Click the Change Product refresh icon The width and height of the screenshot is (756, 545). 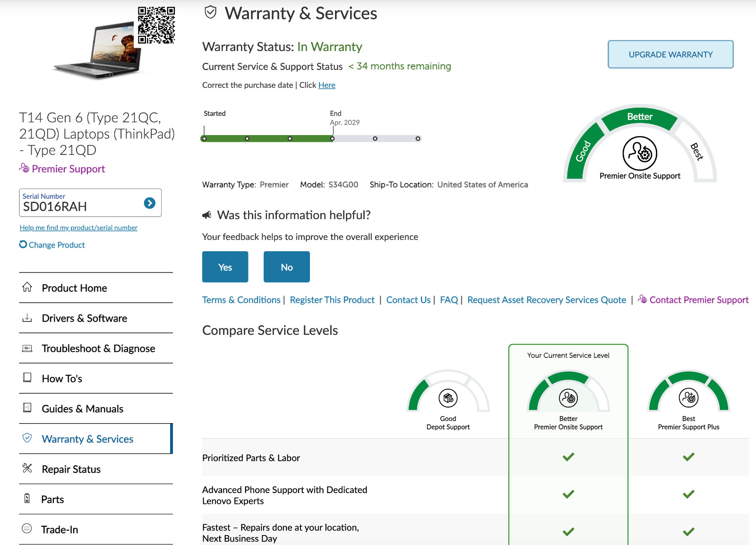tap(23, 244)
